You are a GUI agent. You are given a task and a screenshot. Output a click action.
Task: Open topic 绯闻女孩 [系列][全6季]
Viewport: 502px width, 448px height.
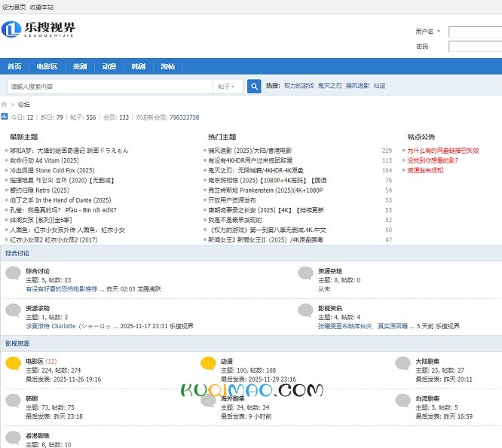point(41,220)
